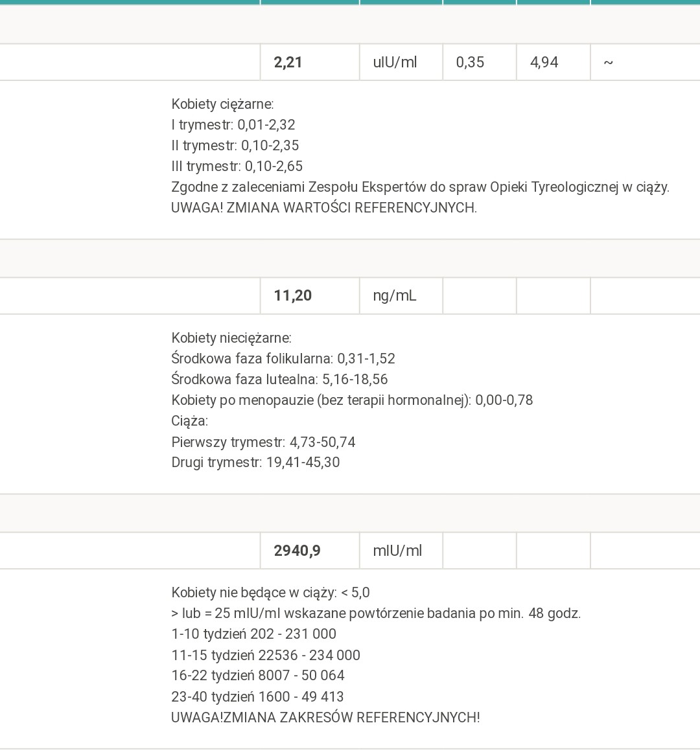Click UWAGA!ZMIANA ZAKRESÓW REFERENCYJNYCH notice
700x756 pixels.
(325, 718)
